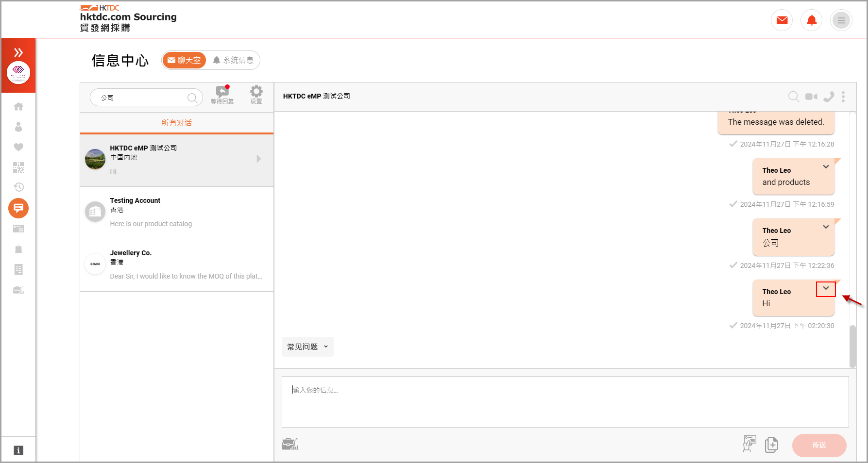
Task: Open the hamburger menu in header
Action: tap(841, 20)
